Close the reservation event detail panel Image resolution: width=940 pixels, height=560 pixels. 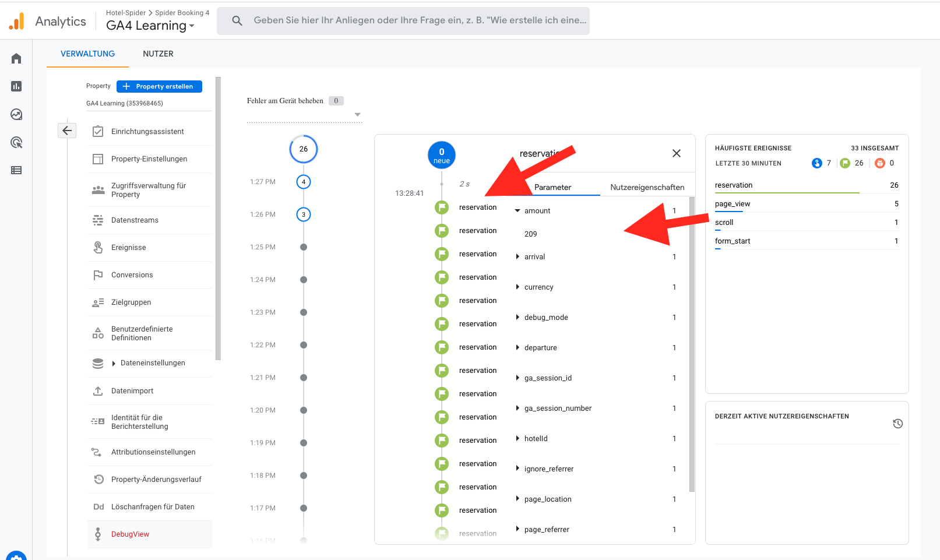[x=676, y=153]
